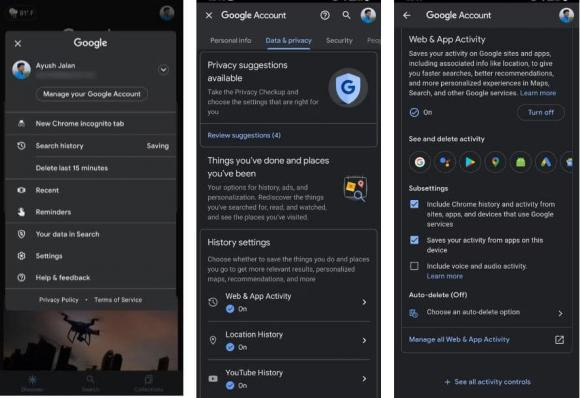Click the Reminders hand icon

(x=21, y=212)
